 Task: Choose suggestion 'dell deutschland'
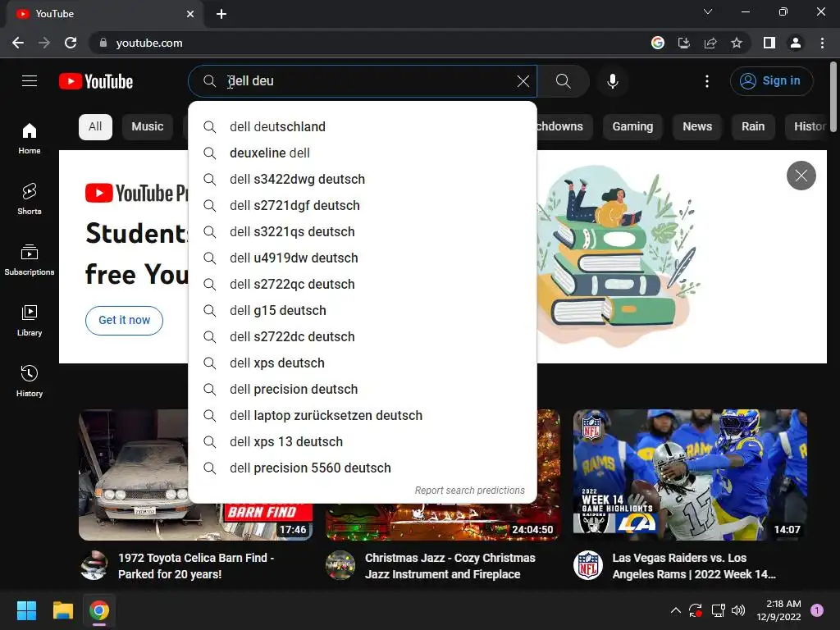click(x=363, y=127)
